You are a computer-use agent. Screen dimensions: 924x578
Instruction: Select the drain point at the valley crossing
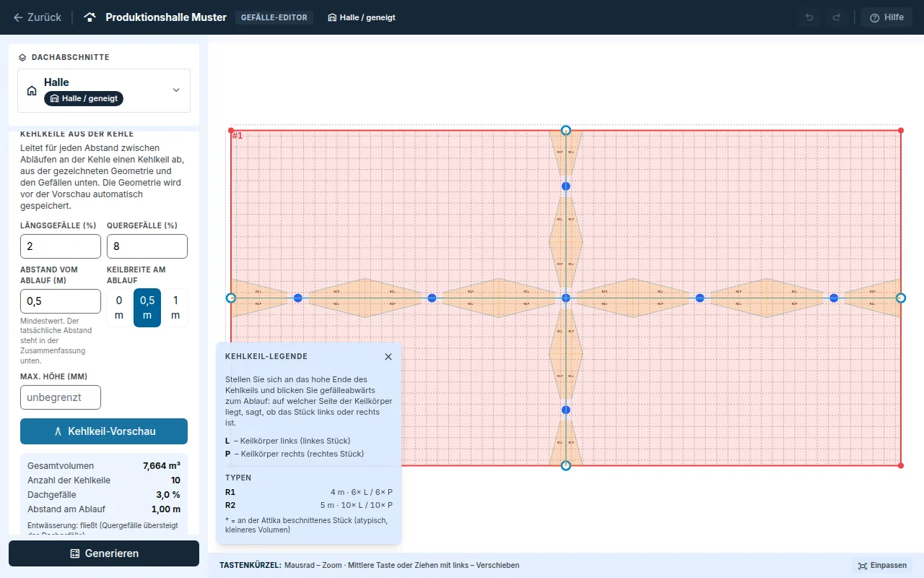coord(566,298)
